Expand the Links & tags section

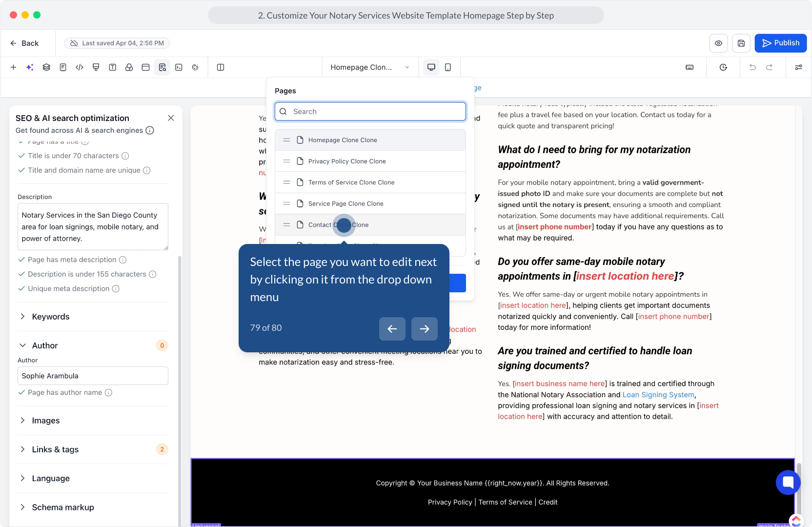93,449
